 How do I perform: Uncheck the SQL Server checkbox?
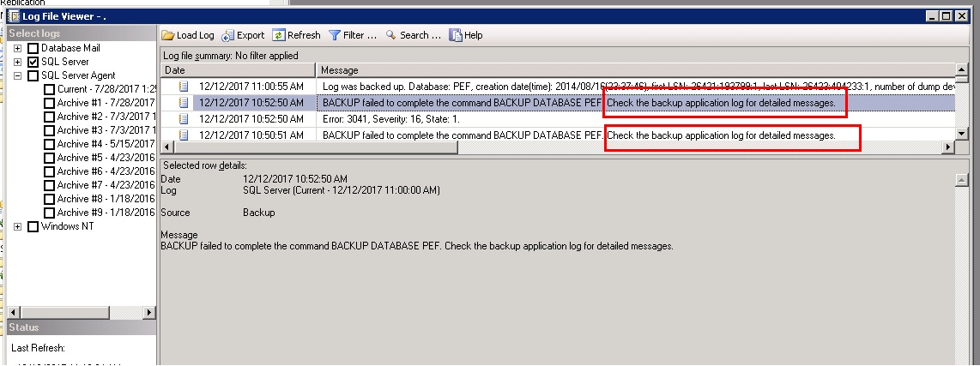[x=33, y=62]
